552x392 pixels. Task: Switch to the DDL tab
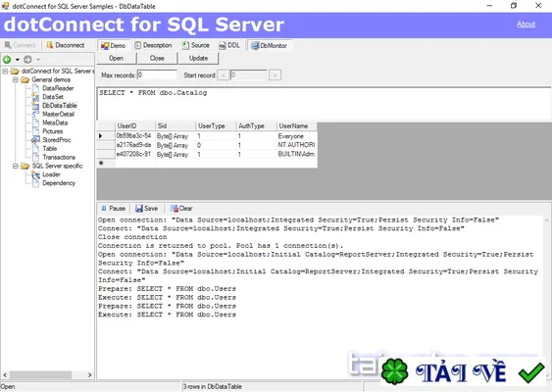click(229, 45)
